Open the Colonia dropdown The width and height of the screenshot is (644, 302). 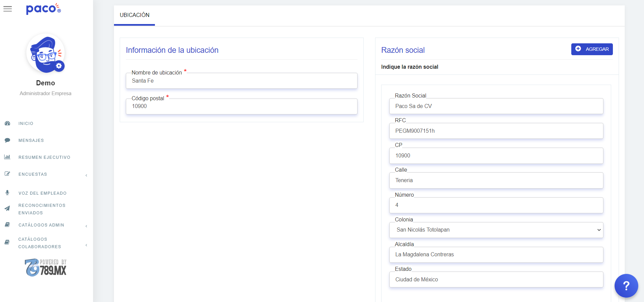496,230
